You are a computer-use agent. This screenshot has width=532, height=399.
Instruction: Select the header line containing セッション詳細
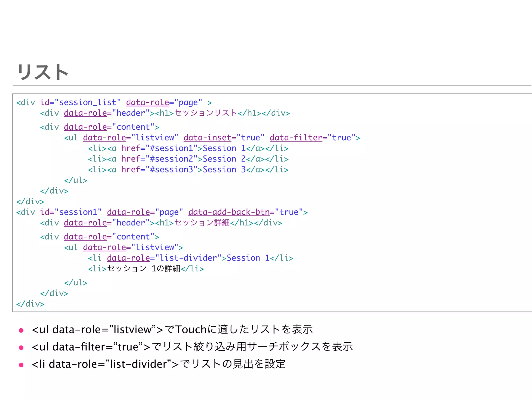[161, 223]
